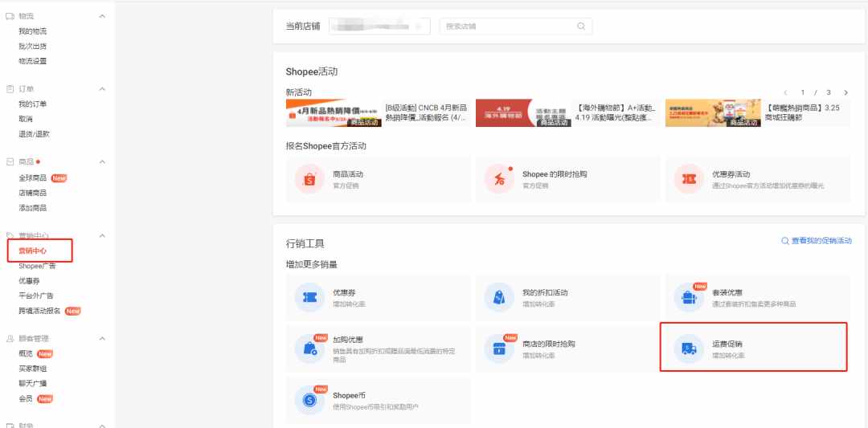Screen dimensions: 868x428
Task: Open 批次出货 in sidebar
Action: point(33,47)
